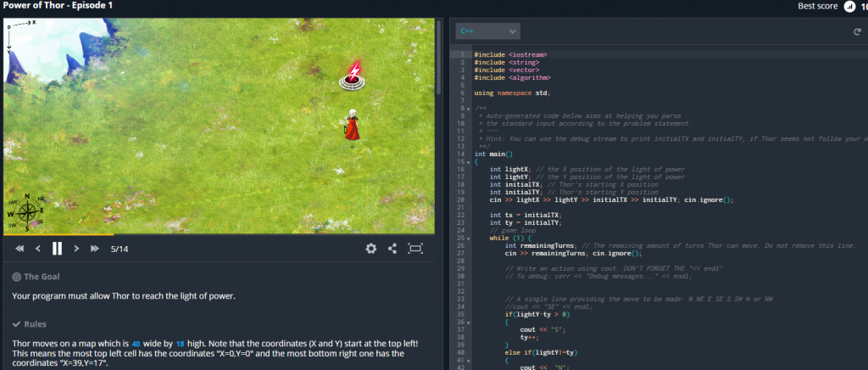Step back one frame in replay
Viewport: 868px width, 370px height.
tap(37, 249)
